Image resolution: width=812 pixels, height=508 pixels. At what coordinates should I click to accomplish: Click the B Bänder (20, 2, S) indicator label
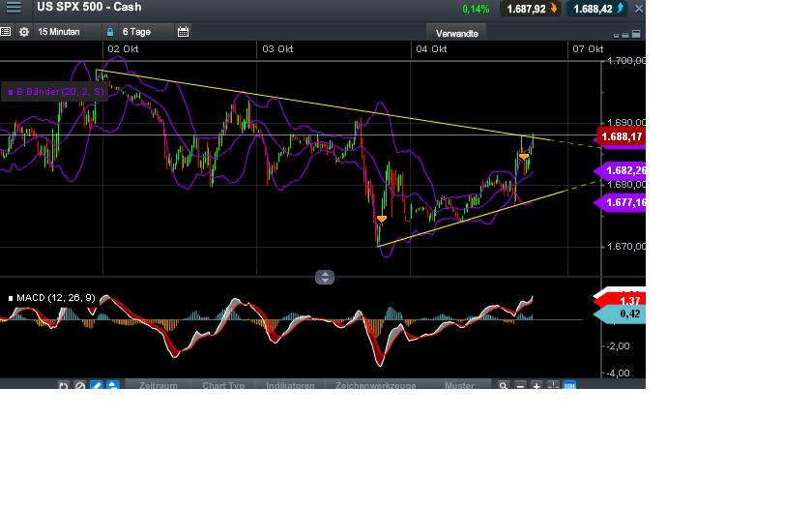[x=56, y=92]
